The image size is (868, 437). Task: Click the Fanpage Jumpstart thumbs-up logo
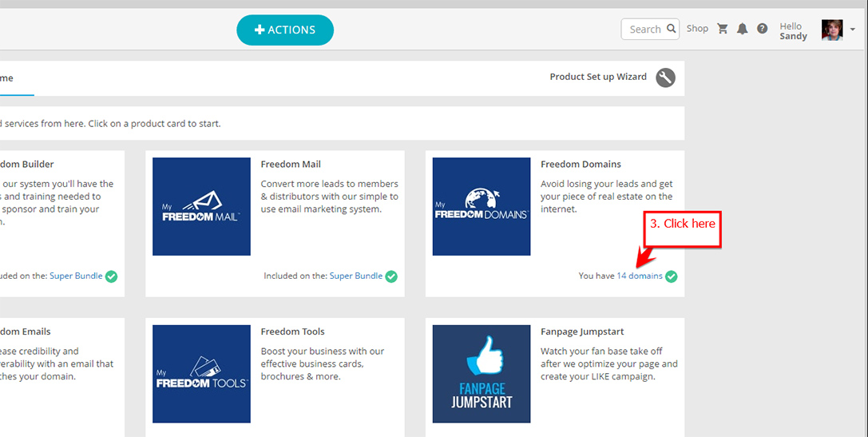[482, 374]
